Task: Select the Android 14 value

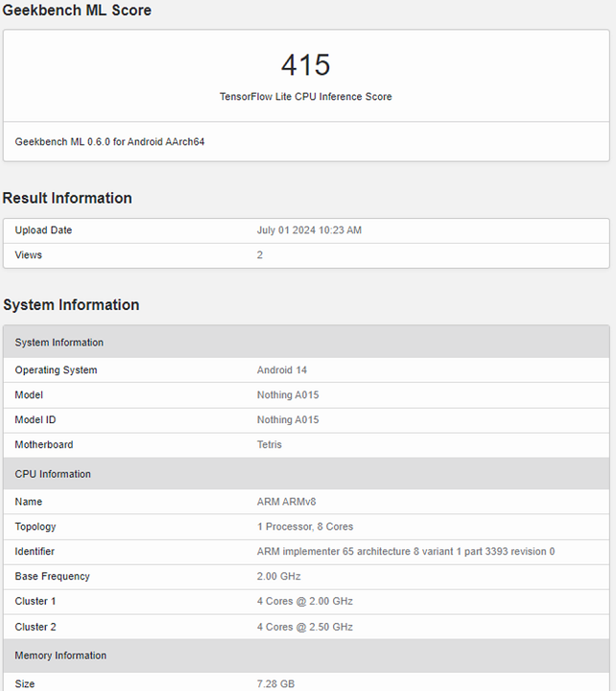Action: click(282, 370)
